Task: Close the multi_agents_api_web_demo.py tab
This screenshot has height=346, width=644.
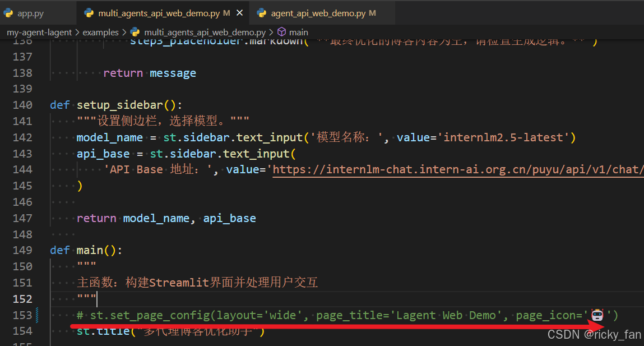Action: click(240, 13)
